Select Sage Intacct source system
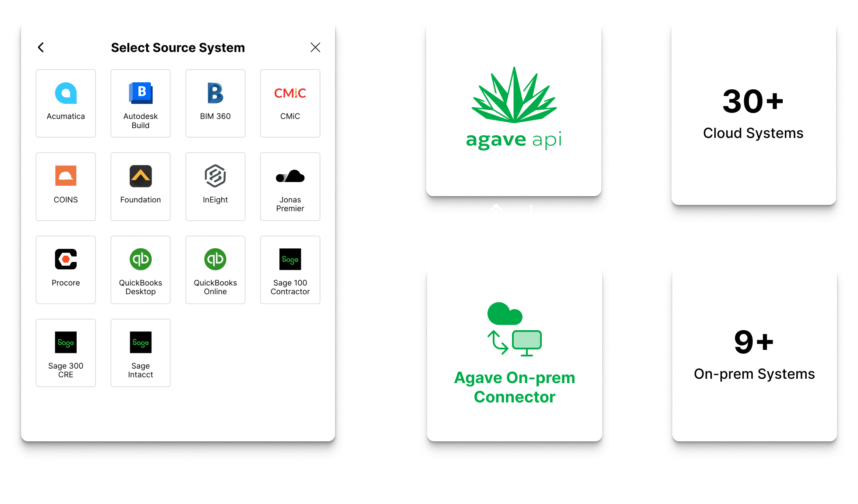The height and width of the screenshot is (504, 858). [141, 353]
